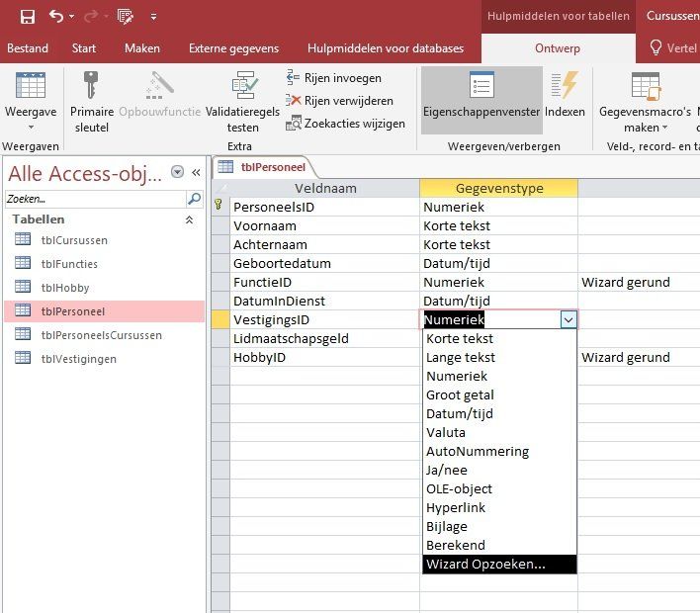Toggle the Eigenschappenvenster pane button
Screen dimensions: 700x613
click(481, 99)
